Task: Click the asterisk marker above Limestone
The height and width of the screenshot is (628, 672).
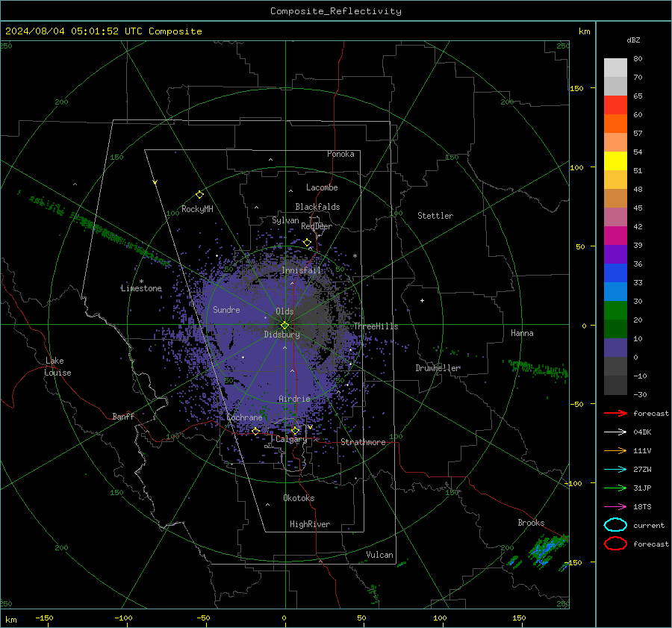Action: (x=141, y=282)
